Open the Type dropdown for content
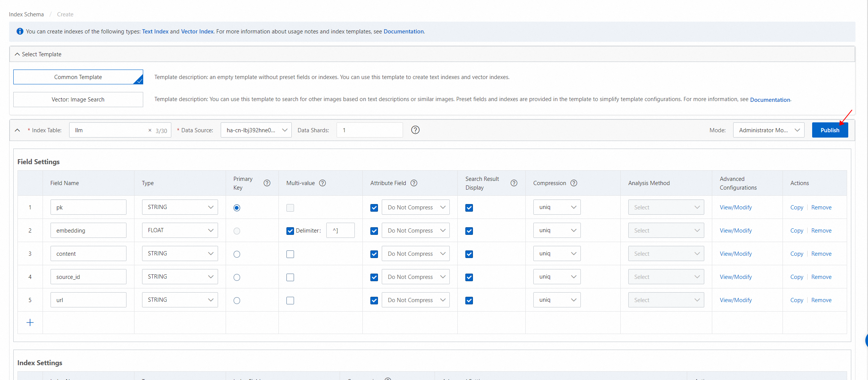The height and width of the screenshot is (380, 868). click(x=180, y=253)
